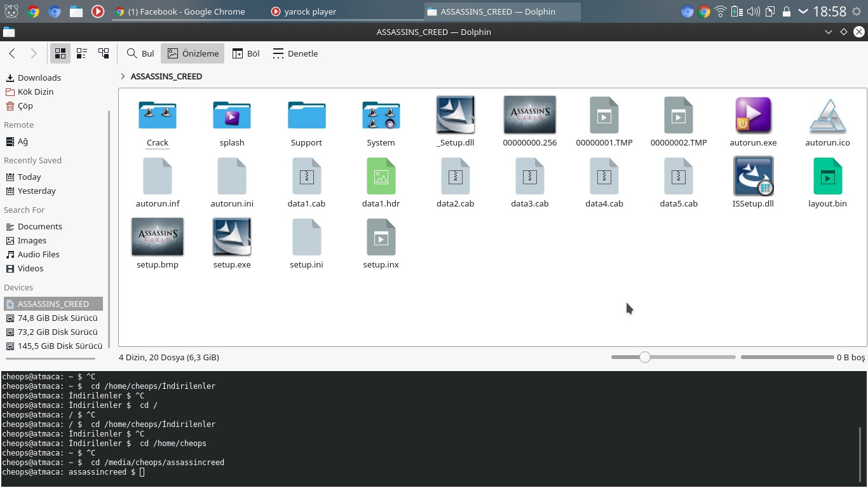Go back to previous folder

(x=12, y=53)
